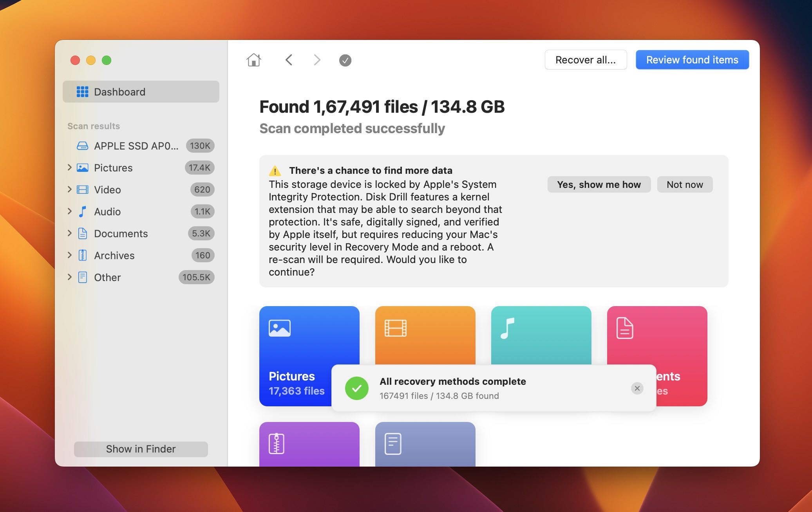Expand the Pictures scan results
This screenshot has height=512, width=812.
[x=69, y=168]
